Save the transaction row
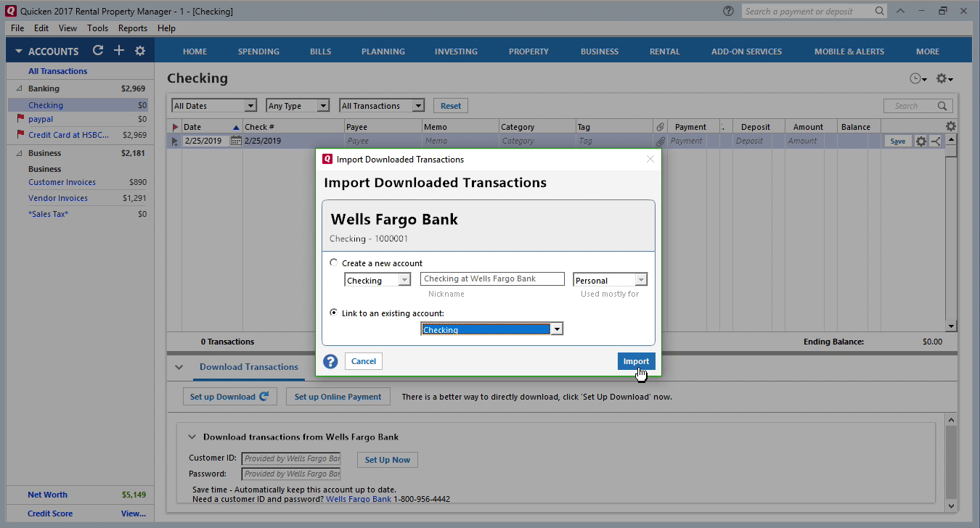 (x=898, y=141)
